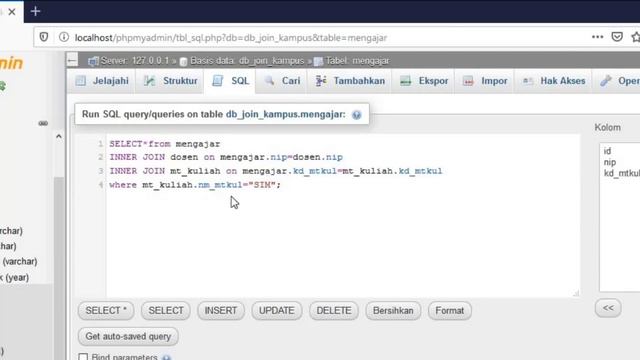Click the phpMyAdmin logo
The image size is (640, 360).
(11, 63)
